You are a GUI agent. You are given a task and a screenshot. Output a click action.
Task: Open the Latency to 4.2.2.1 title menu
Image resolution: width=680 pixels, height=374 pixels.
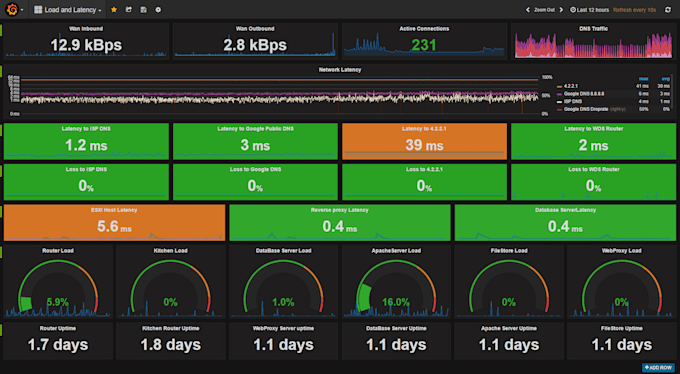[x=424, y=129]
